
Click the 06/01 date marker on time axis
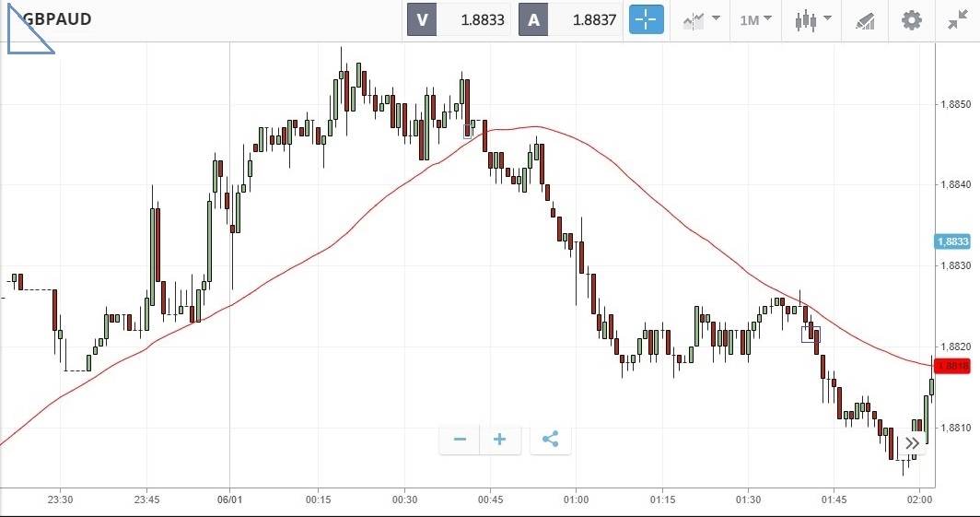[229, 499]
